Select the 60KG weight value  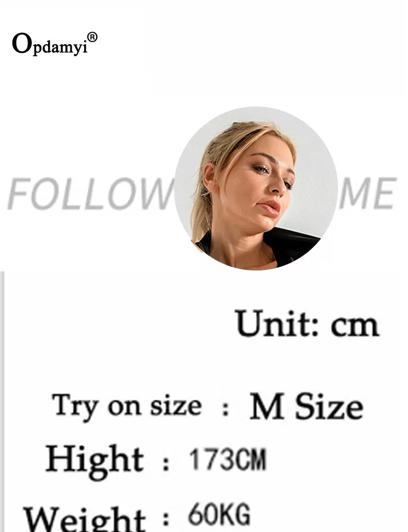(x=219, y=516)
